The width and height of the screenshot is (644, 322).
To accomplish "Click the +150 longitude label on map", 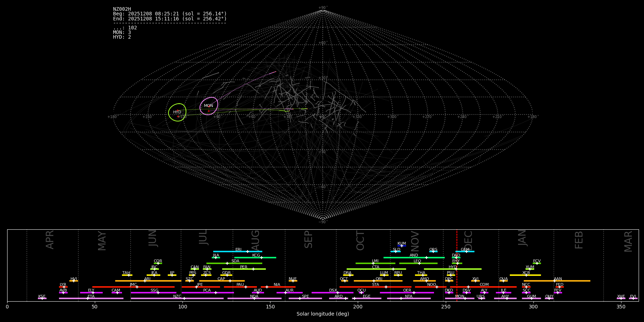I will point(147,117).
